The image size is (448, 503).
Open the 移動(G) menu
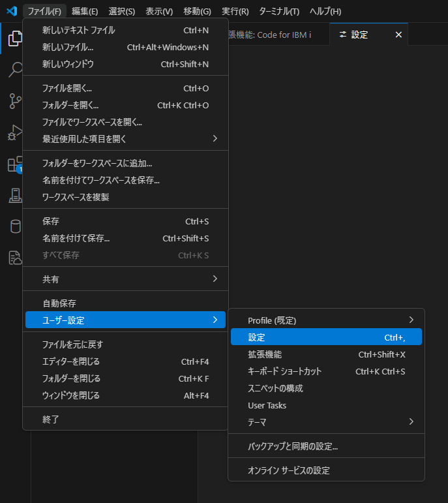(x=197, y=12)
